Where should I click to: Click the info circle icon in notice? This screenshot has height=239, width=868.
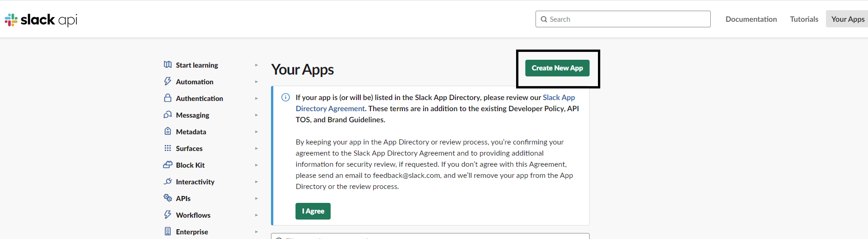(286, 97)
